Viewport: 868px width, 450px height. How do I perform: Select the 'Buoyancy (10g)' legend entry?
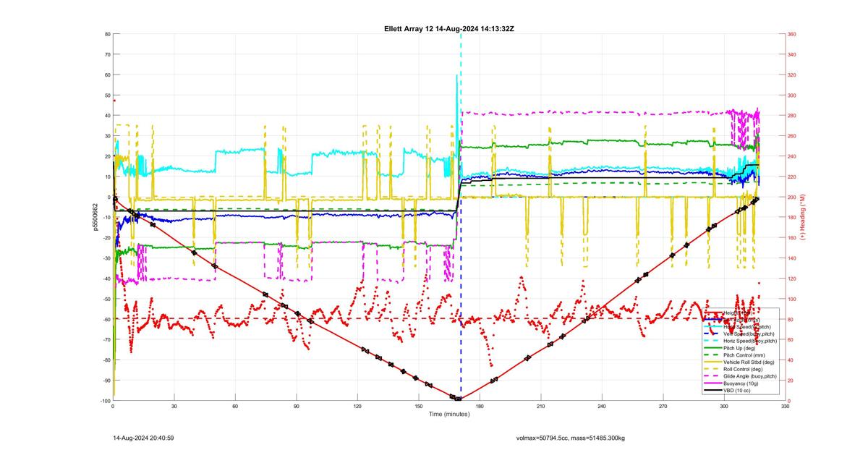coord(741,383)
